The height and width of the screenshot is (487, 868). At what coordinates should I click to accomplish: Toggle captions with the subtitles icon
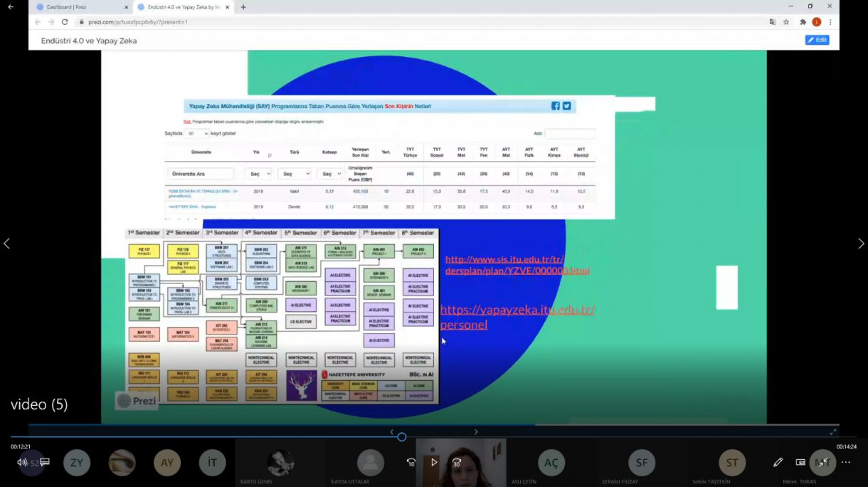45,462
